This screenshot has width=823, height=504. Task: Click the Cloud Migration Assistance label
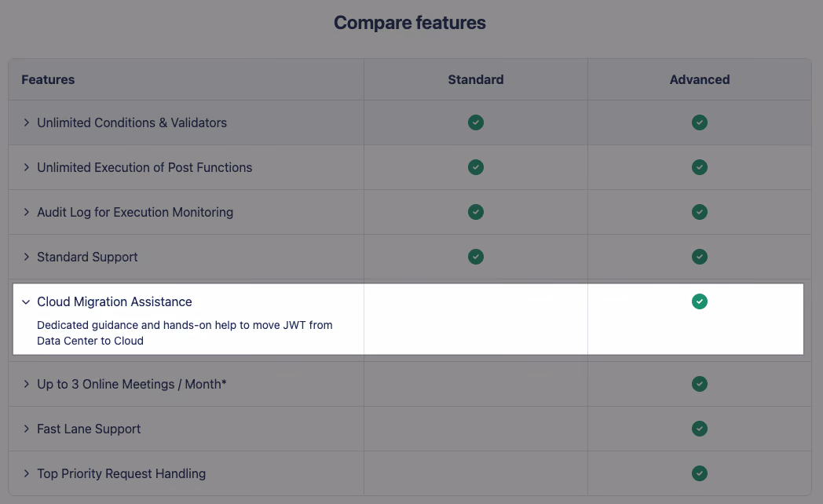pos(115,302)
